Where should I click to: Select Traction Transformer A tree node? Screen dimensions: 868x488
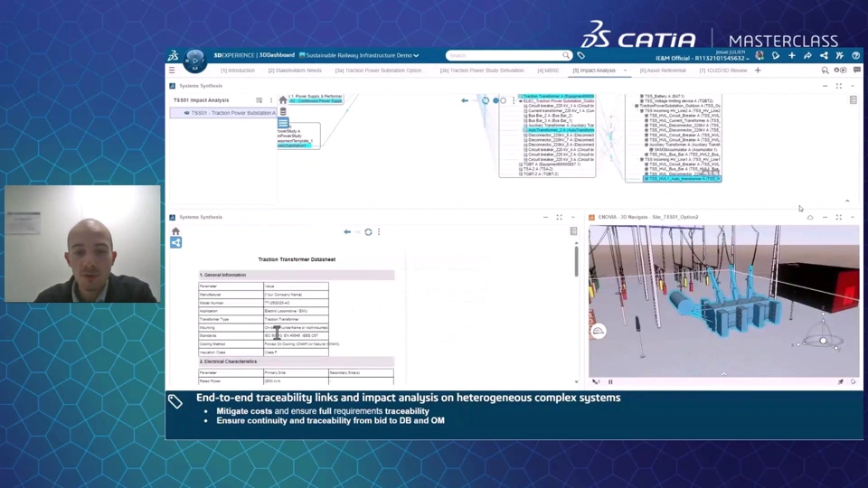[x=556, y=97]
